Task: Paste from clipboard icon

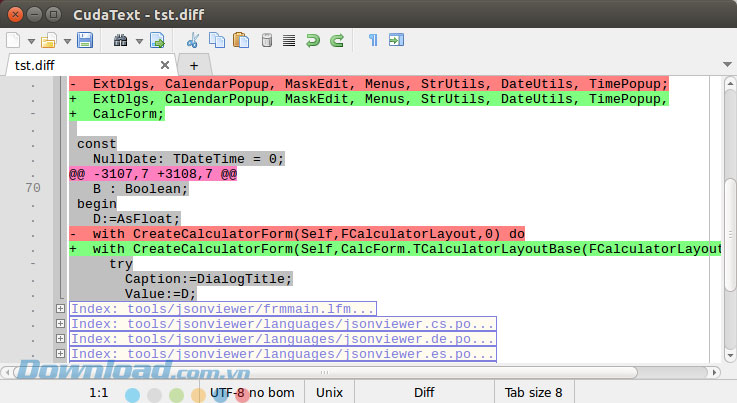Action: coord(241,40)
